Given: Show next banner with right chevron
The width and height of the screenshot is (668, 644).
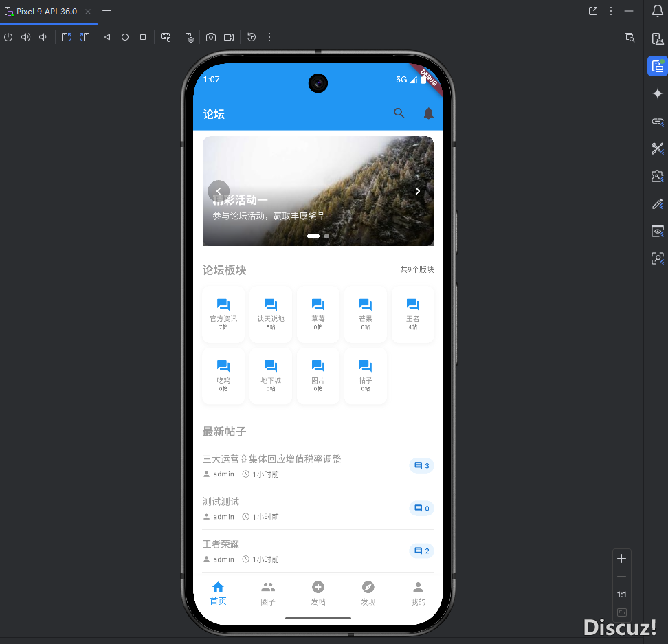Looking at the screenshot, I should click(417, 191).
